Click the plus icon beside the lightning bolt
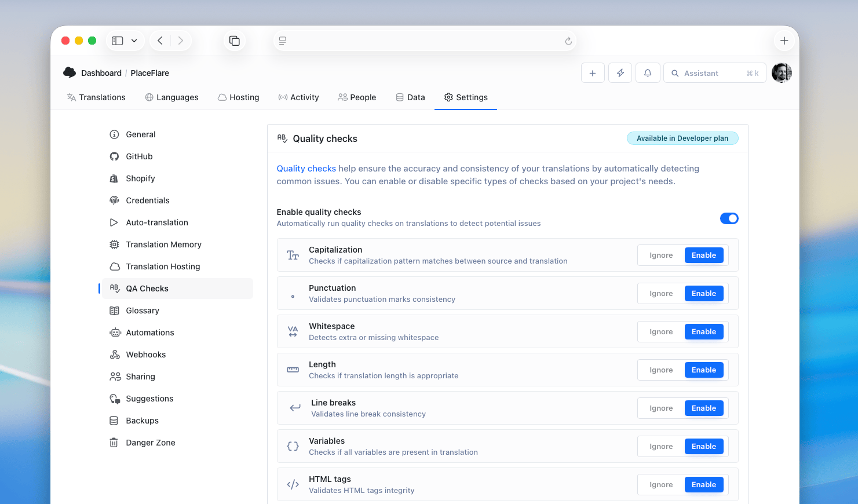The width and height of the screenshot is (858, 504). coord(593,73)
